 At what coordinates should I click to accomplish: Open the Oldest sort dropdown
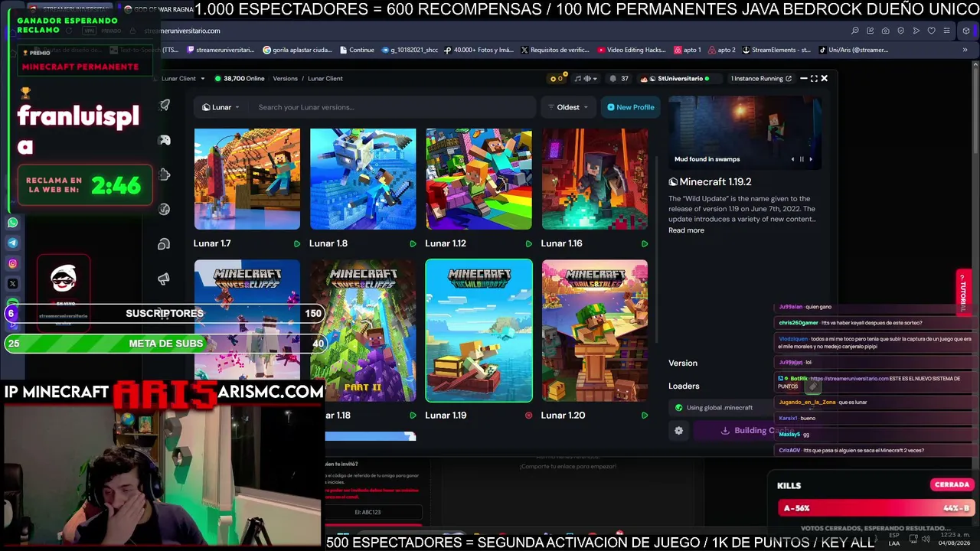(x=568, y=107)
